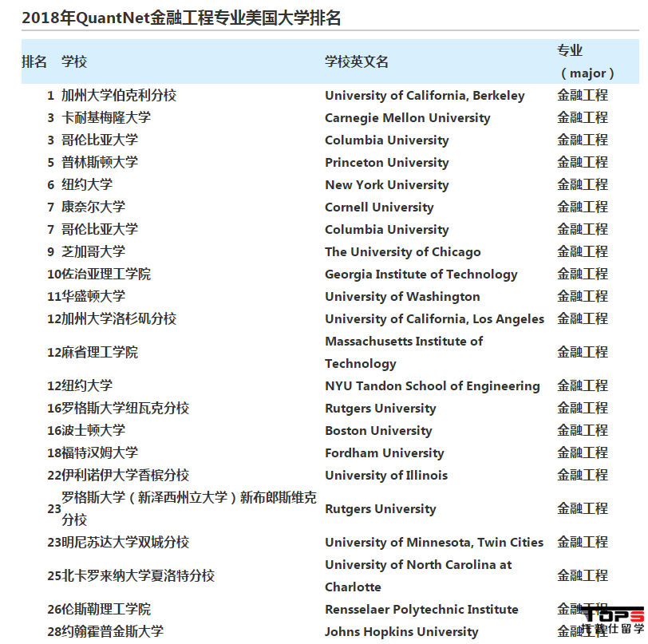This screenshot has width=648, height=644.
Task: Click the school name "麻省理工学院"
Action: click(100, 352)
